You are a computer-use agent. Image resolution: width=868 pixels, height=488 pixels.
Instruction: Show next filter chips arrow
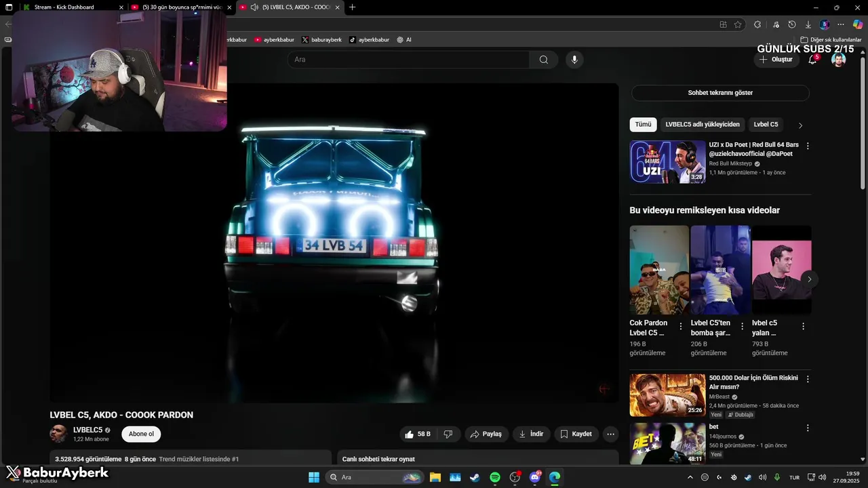800,125
